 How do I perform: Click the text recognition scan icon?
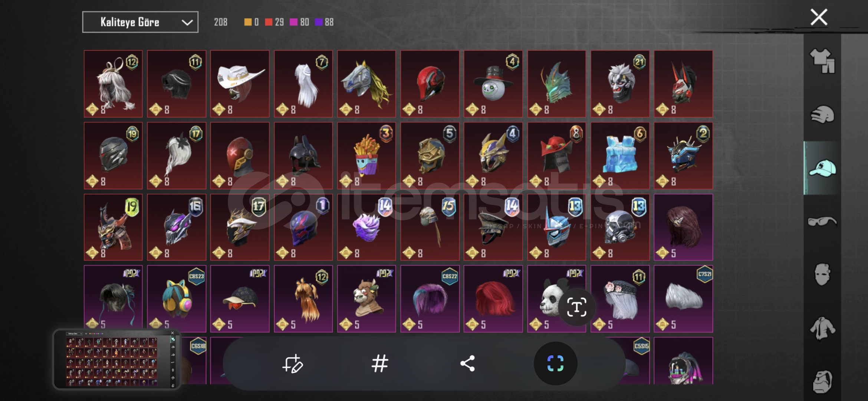click(x=576, y=307)
